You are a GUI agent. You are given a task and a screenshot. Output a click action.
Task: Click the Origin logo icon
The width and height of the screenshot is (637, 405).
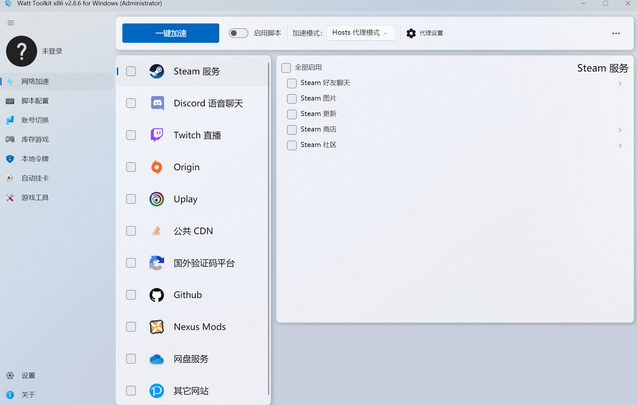coord(156,167)
